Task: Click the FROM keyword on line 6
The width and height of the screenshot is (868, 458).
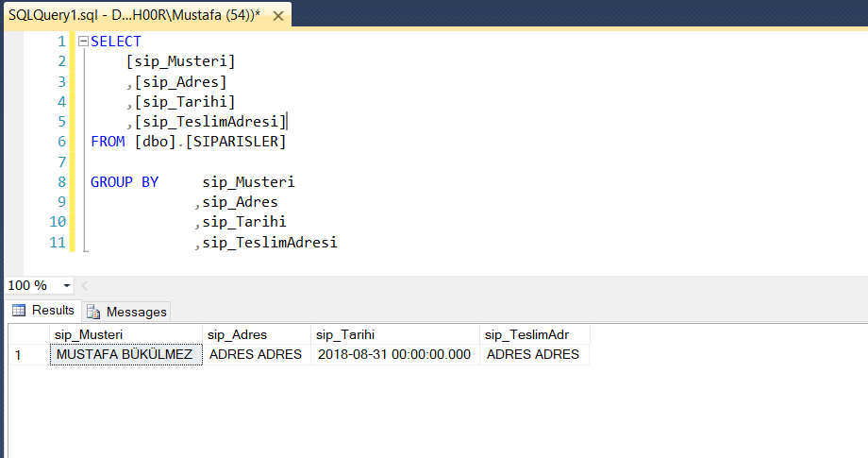Action: click(x=108, y=142)
